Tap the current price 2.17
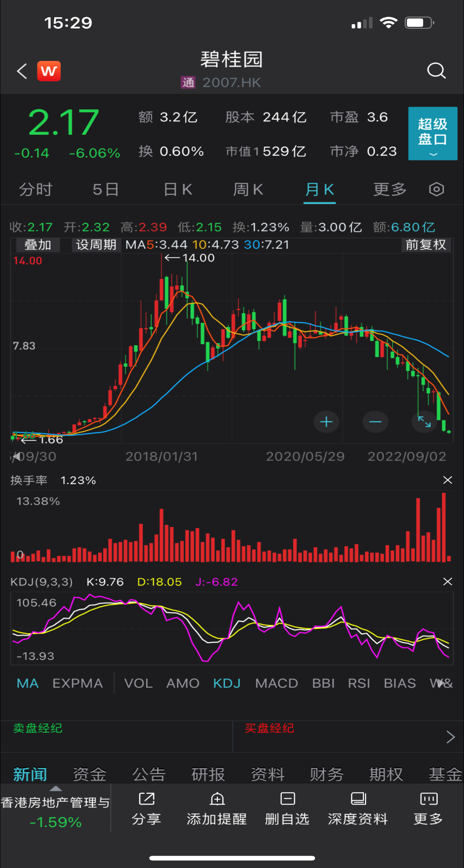 coord(64,123)
